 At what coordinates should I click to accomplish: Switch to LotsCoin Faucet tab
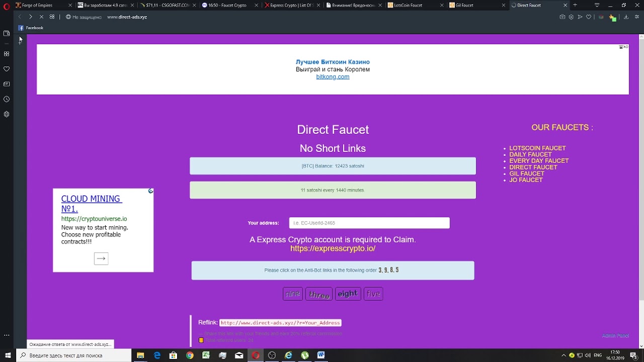(416, 5)
